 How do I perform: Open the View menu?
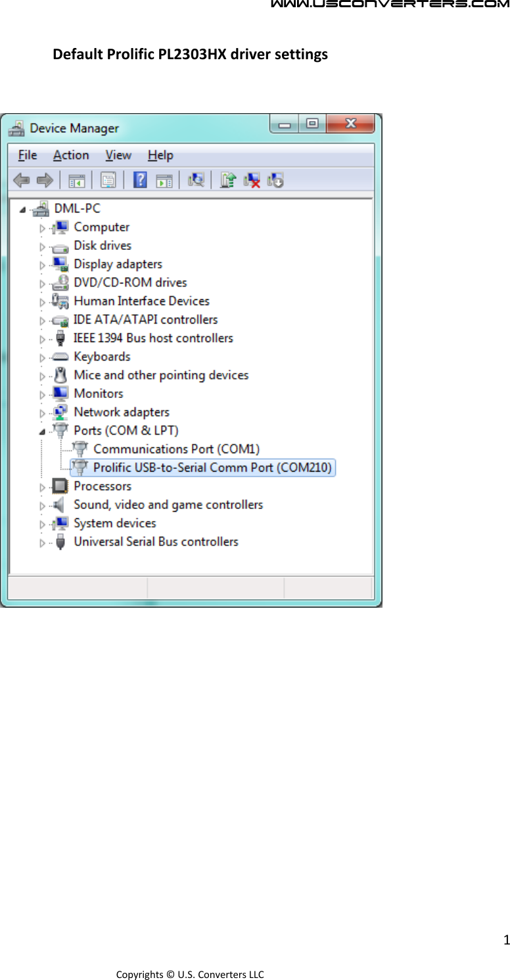tap(118, 155)
